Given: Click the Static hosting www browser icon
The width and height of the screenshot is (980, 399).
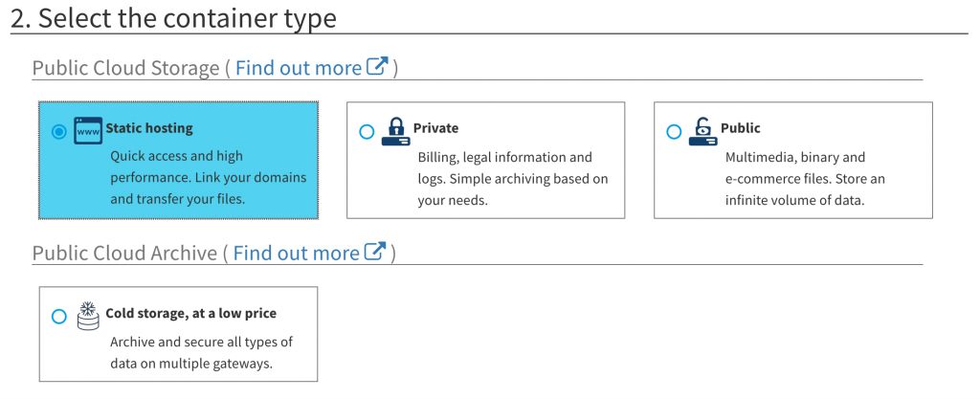Looking at the screenshot, I should pos(88,130).
